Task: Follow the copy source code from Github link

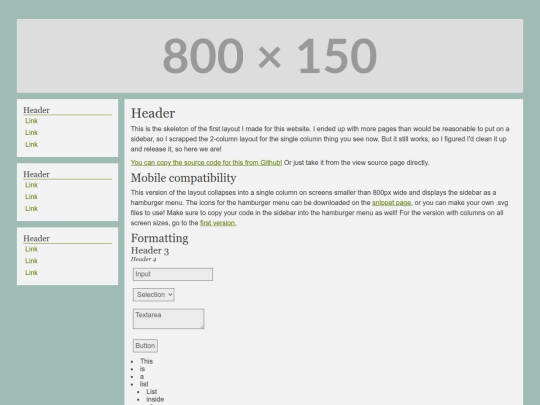Action: (206, 163)
